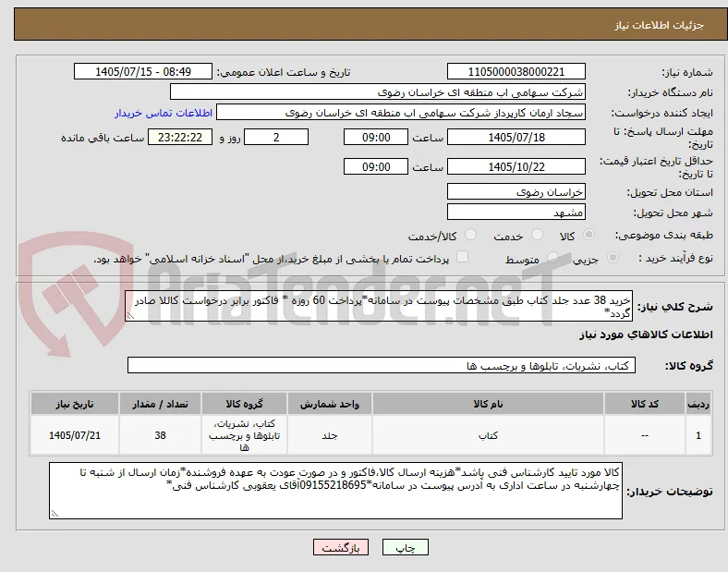Viewport: 728px width, 572px height.
Task: Toggle the Islamic treasury payment checkbox
Action: [x=463, y=257]
